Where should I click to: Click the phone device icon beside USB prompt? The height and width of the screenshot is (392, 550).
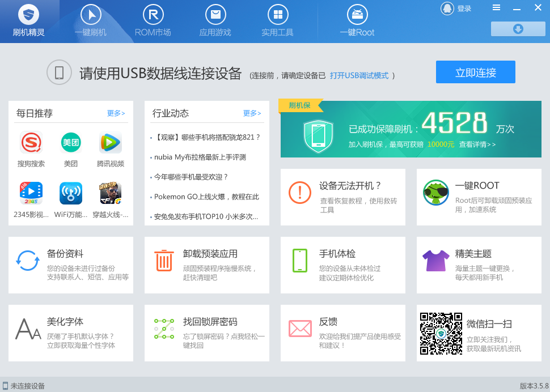[x=60, y=73]
